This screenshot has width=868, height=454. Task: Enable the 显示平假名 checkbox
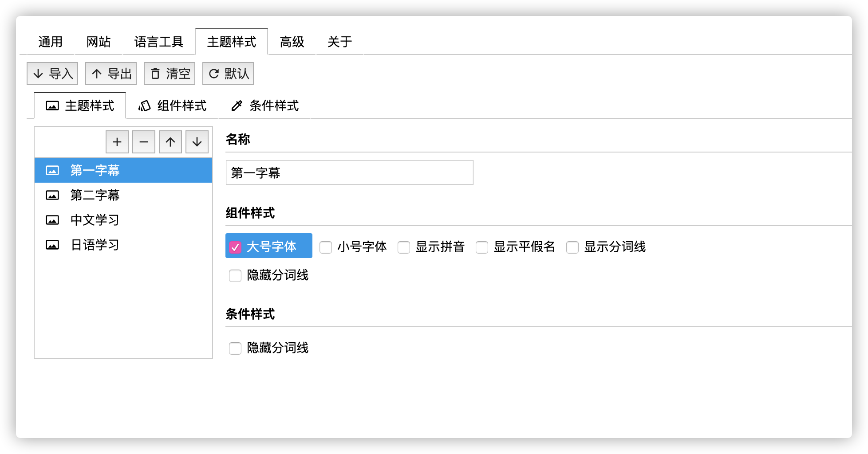482,247
